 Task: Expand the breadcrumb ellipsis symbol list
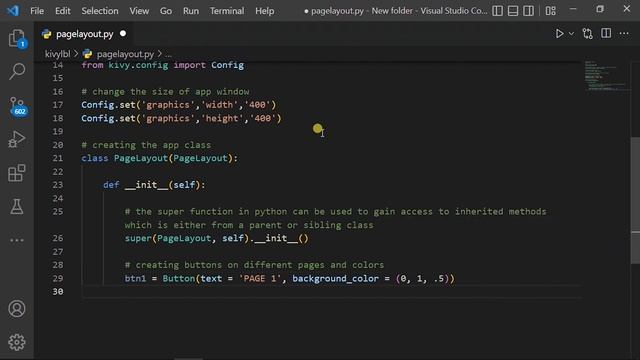tap(169, 54)
